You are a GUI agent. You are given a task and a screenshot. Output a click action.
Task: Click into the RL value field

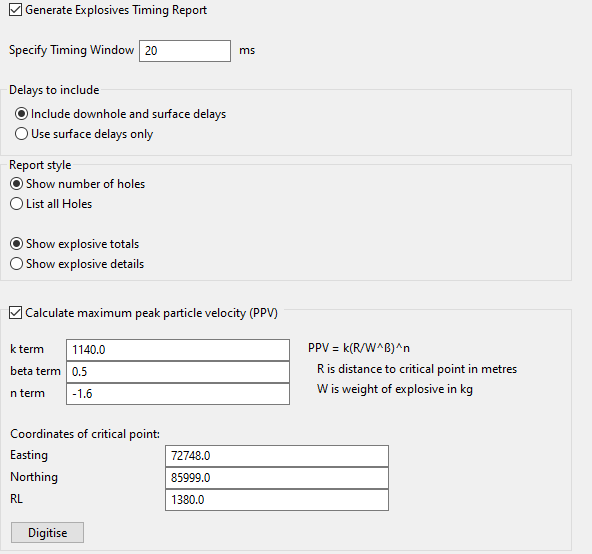(277, 500)
